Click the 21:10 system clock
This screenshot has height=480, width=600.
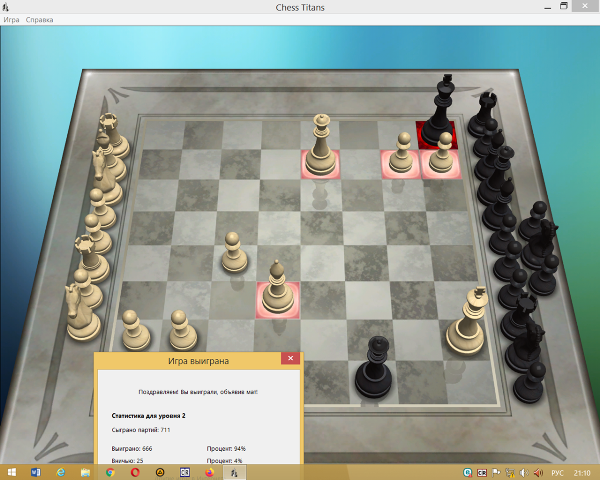581,471
